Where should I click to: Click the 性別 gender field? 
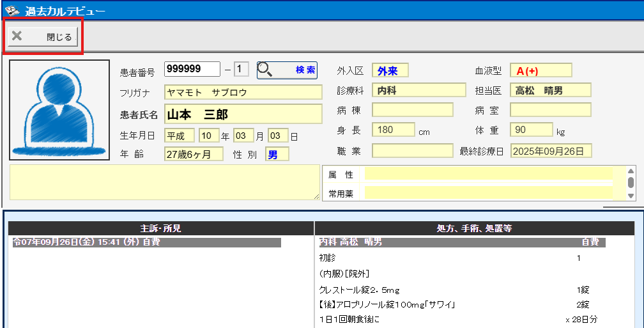click(277, 154)
